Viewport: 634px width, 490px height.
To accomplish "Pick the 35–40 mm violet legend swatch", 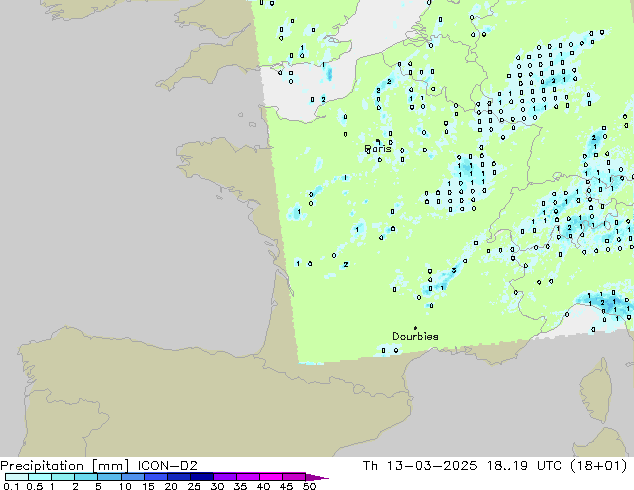I will tap(247, 477).
